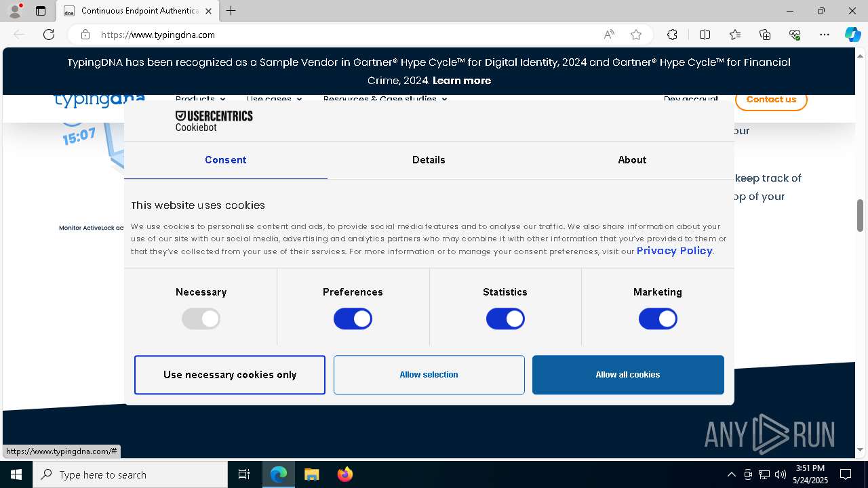This screenshot has width=868, height=488.
Task: Open File Explorer from taskbar
Action: 311,474
